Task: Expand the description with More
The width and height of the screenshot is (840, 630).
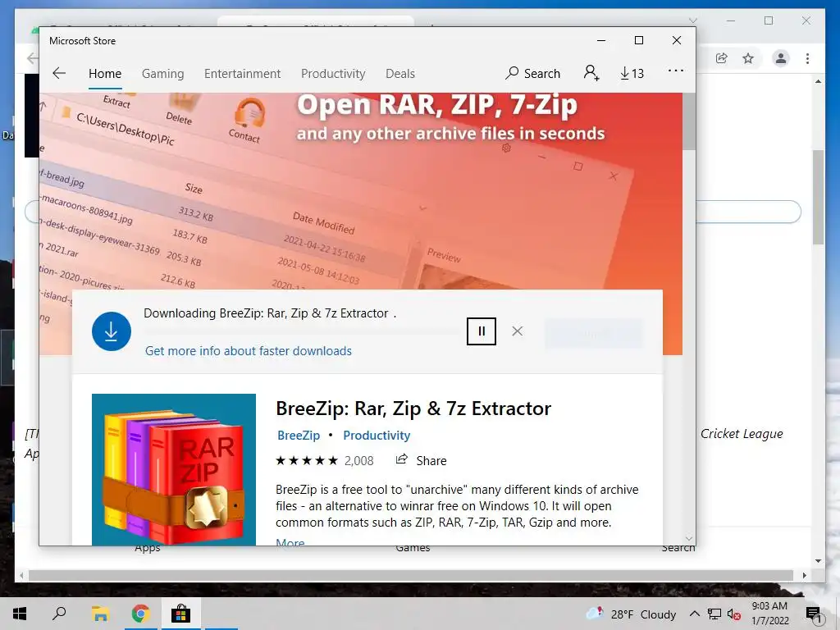Action: pyautogui.click(x=290, y=542)
